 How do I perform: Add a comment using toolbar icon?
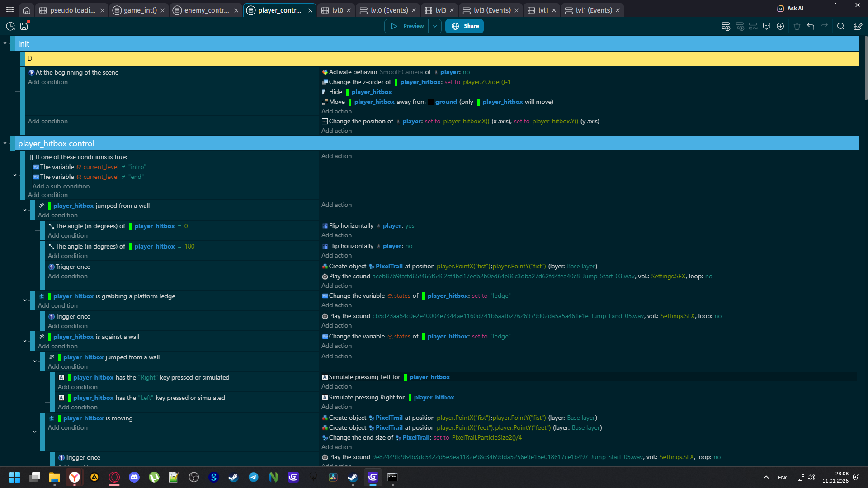(x=766, y=26)
